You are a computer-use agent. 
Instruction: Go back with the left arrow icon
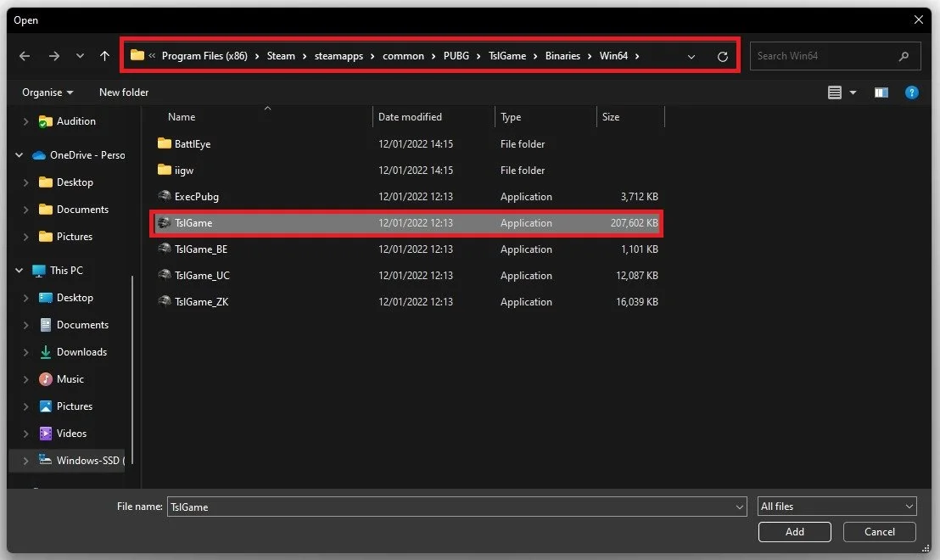(25, 56)
